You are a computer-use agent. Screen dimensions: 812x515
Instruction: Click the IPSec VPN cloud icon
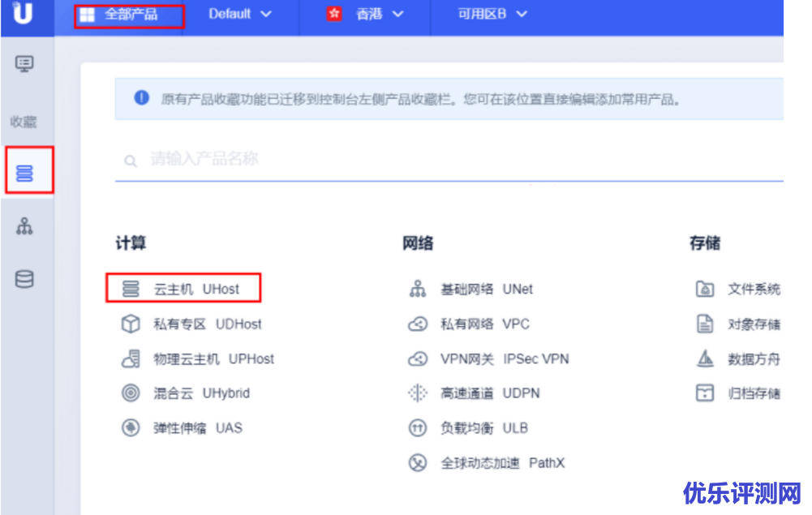[418, 358]
